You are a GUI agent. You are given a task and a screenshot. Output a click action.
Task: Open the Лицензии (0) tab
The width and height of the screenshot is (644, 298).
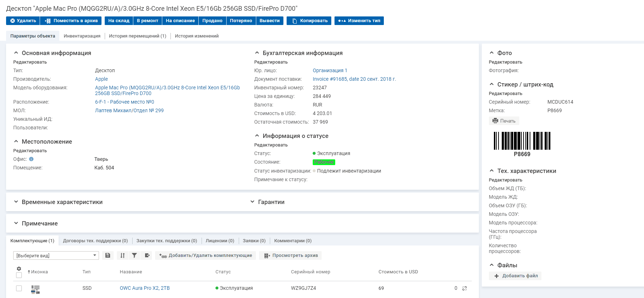220,241
